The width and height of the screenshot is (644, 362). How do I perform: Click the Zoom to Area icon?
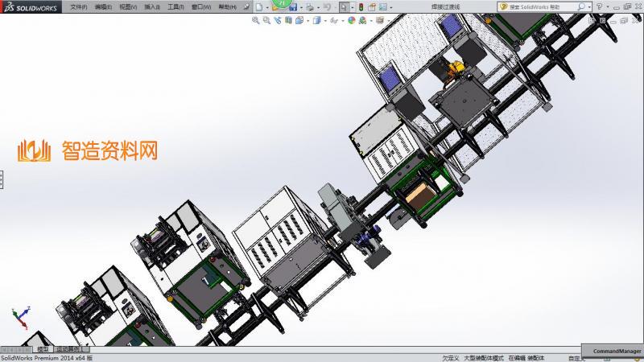[x=266, y=21]
